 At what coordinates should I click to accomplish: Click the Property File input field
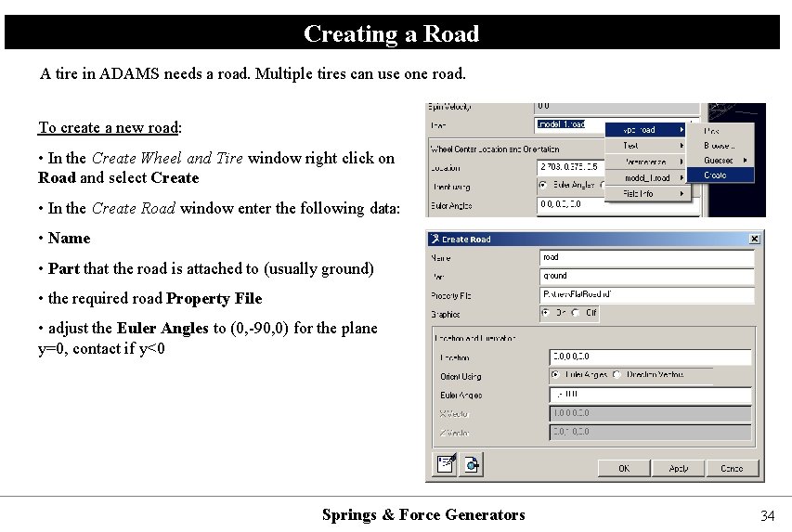[x=647, y=294]
